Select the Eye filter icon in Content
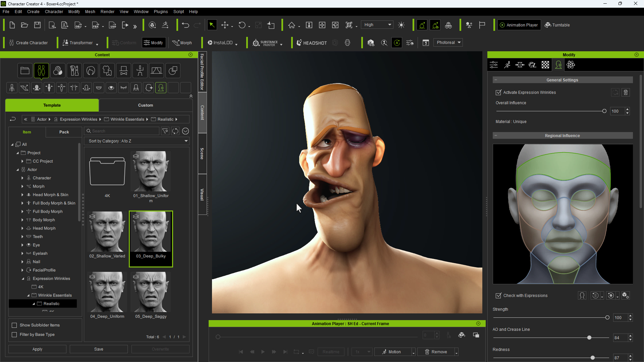The height and width of the screenshot is (362, 644). click(x=111, y=88)
